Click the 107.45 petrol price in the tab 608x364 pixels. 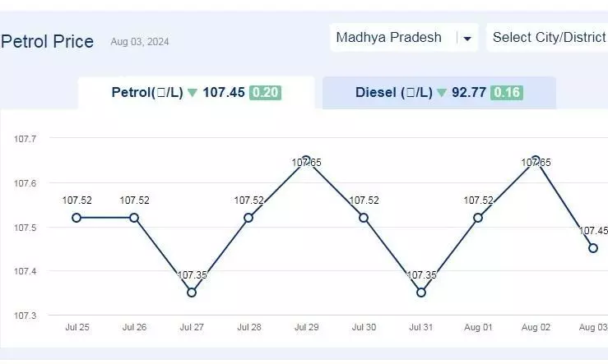pos(224,93)
